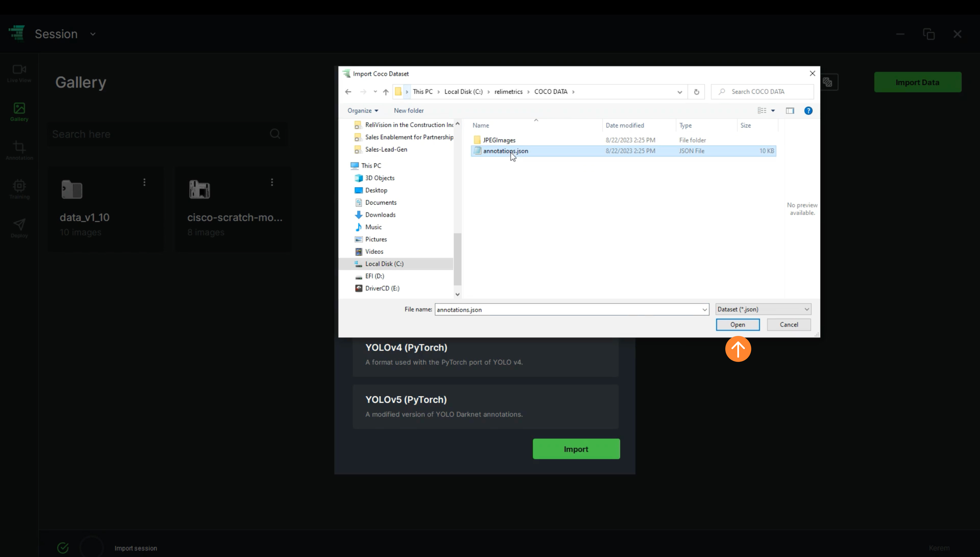Open options menu for cisco-scratch-mo dataset
The image size is (980, 557).
pos(272,183)
